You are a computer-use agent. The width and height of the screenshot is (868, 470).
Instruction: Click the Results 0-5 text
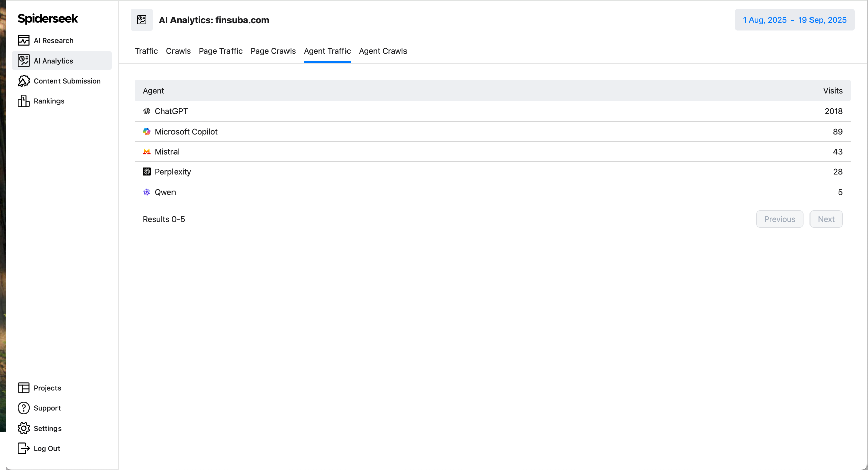164,219
